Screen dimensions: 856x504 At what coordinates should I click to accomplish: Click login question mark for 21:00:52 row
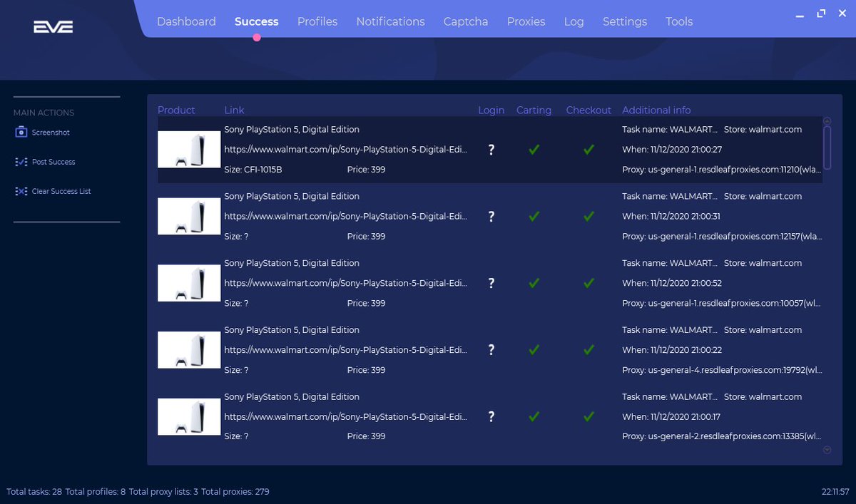[x=491, y=283]
